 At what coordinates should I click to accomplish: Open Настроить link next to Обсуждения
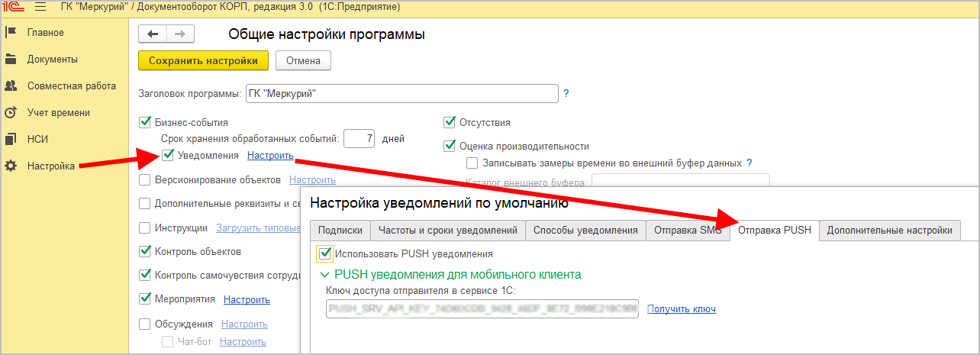(244, 324)
